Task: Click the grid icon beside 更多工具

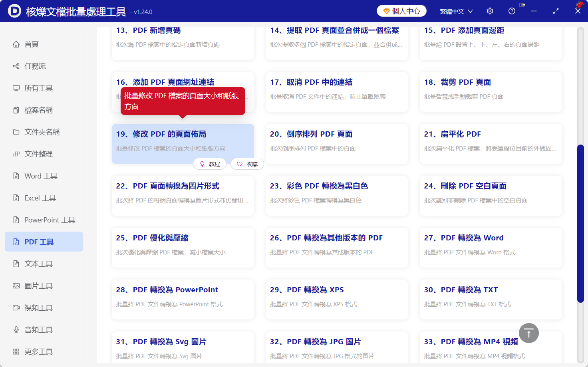Action: [x=16, y=352]
